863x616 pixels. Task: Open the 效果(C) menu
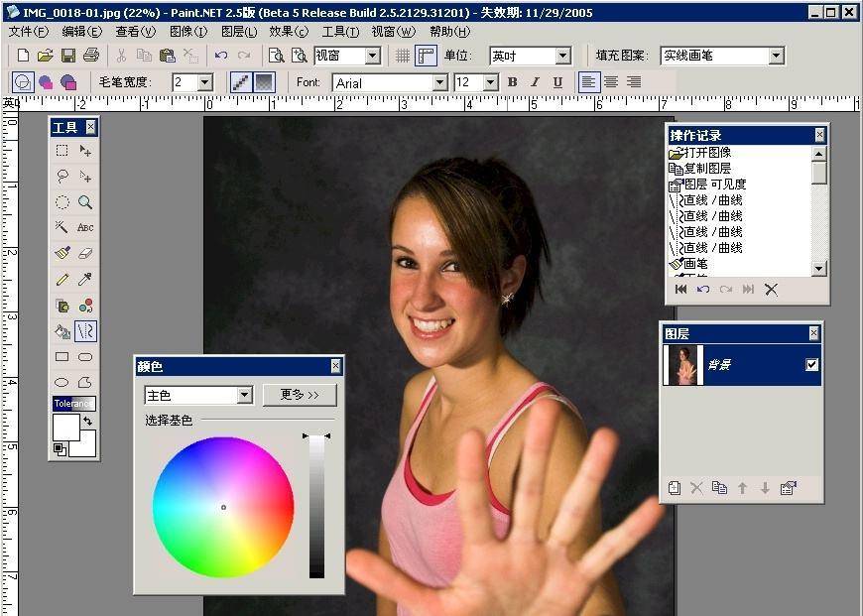(289, 32)
